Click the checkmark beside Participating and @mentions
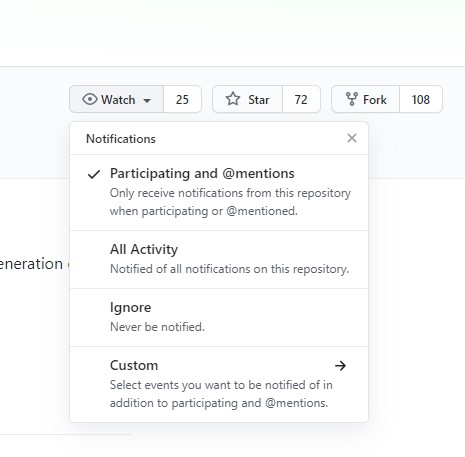The height and width of the screenshot is (457, 465). pyautogui.click(x=94, y=174)
